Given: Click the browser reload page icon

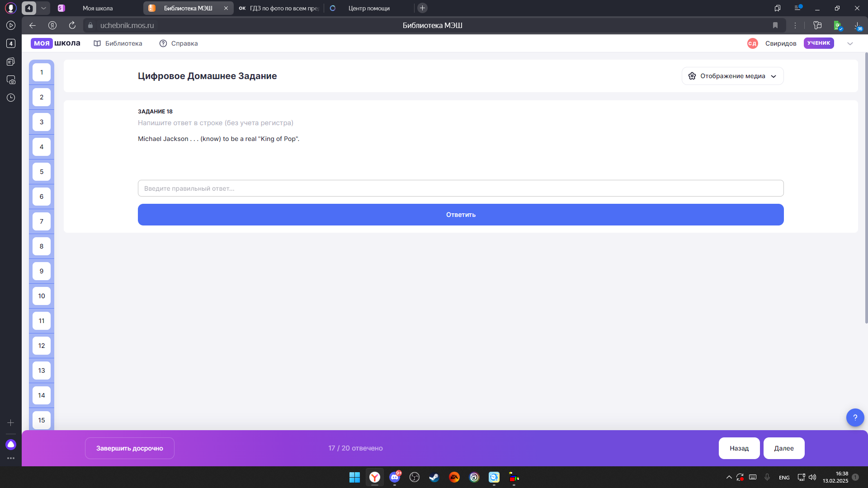Looking at the screenshot, I should 72,25.
